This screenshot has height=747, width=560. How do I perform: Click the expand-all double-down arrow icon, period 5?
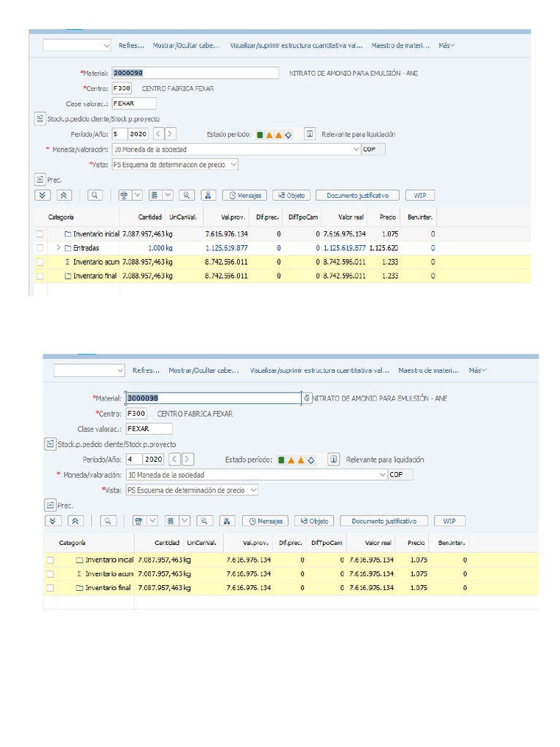(x=42, y=196)
